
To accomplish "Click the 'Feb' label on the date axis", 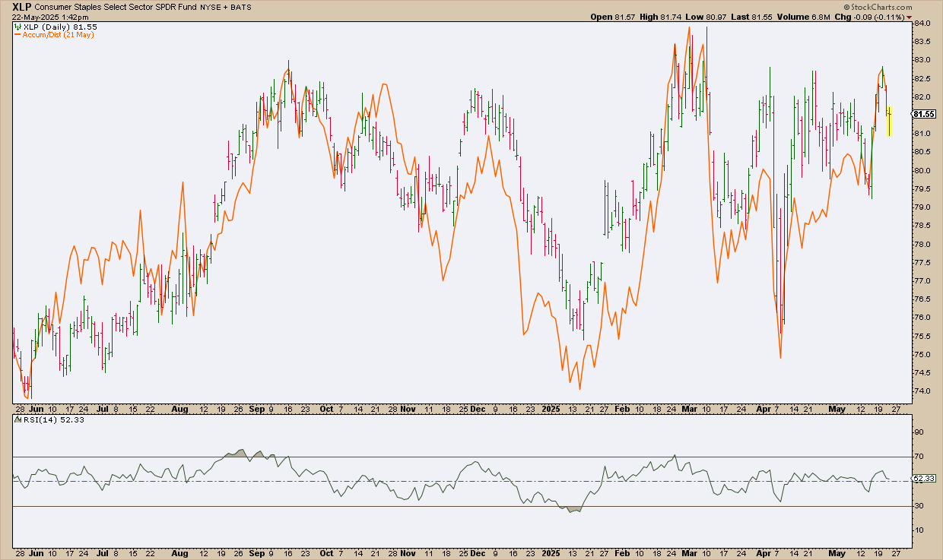I will [x=622, y=409].
